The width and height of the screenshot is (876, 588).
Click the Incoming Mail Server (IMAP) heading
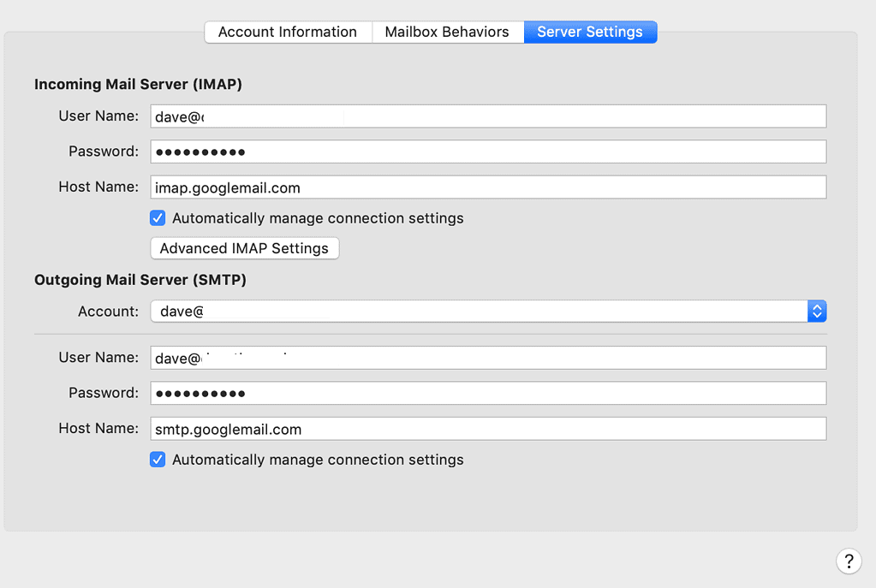click(138, 85)
